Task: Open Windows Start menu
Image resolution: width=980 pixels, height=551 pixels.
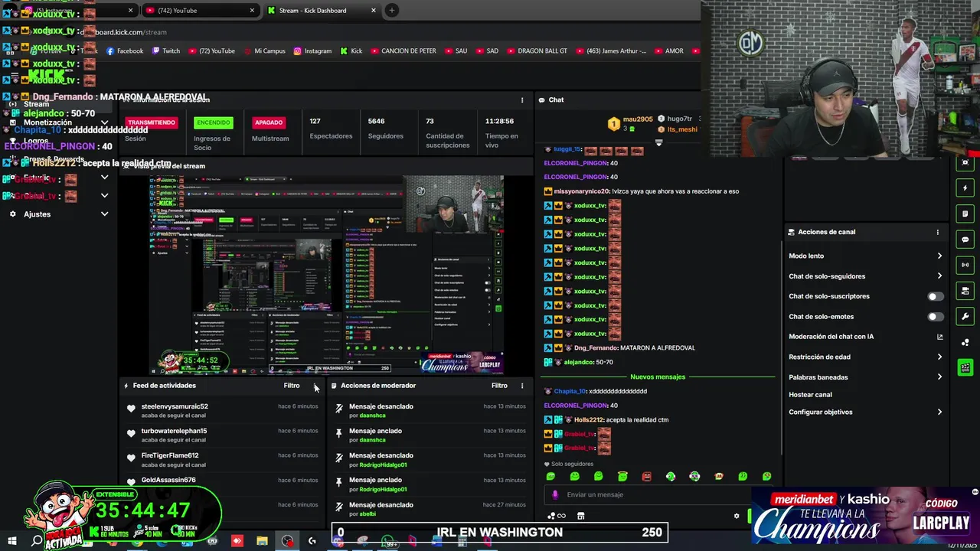Action: pyautogui.click(x=12, y=541)
